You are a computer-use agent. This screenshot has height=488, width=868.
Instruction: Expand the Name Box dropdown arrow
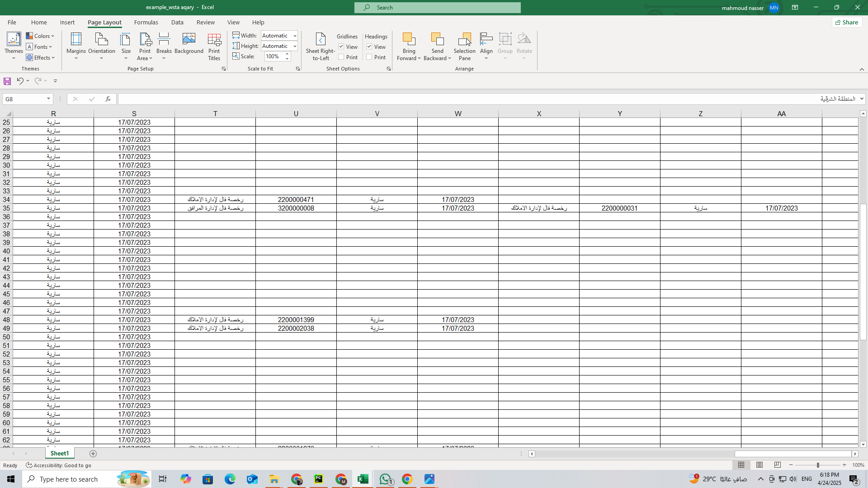pos(48,99)
